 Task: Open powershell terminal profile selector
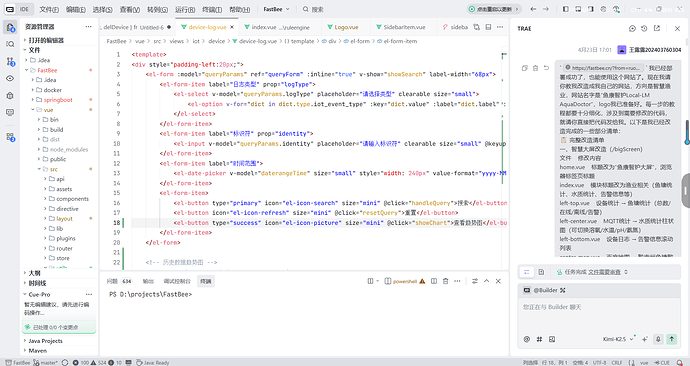pyautogui.click(x=404, y=281)
